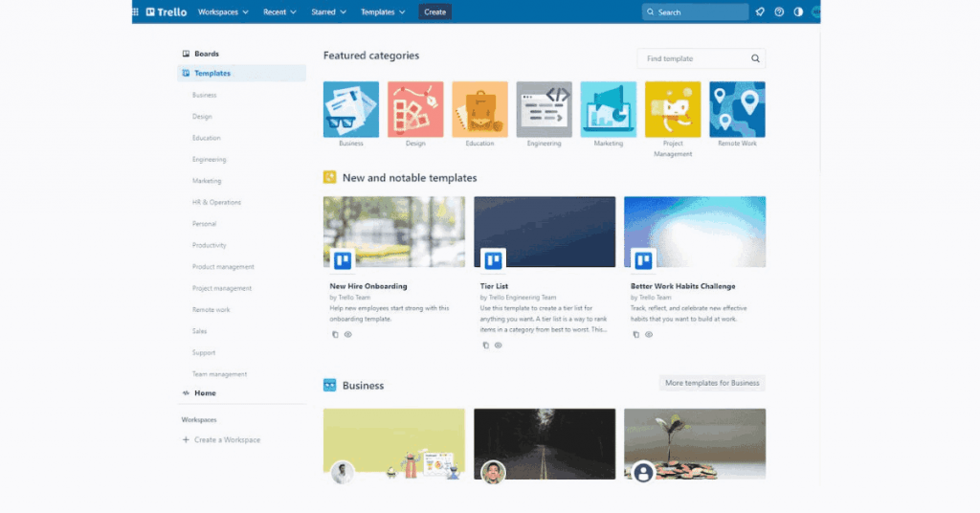
Task: Click the top bar Search field
Action: [x=695, y=11]
